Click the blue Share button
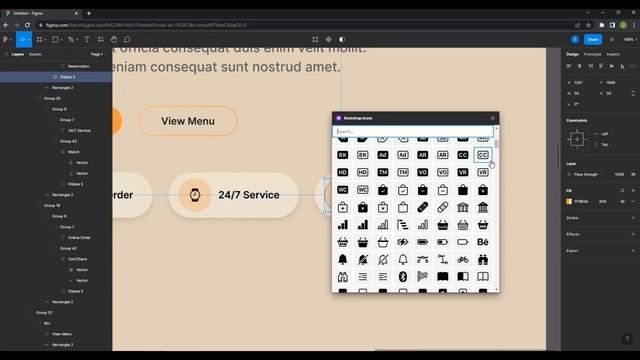Screen dimensions: 640x360 coord(593,40)
